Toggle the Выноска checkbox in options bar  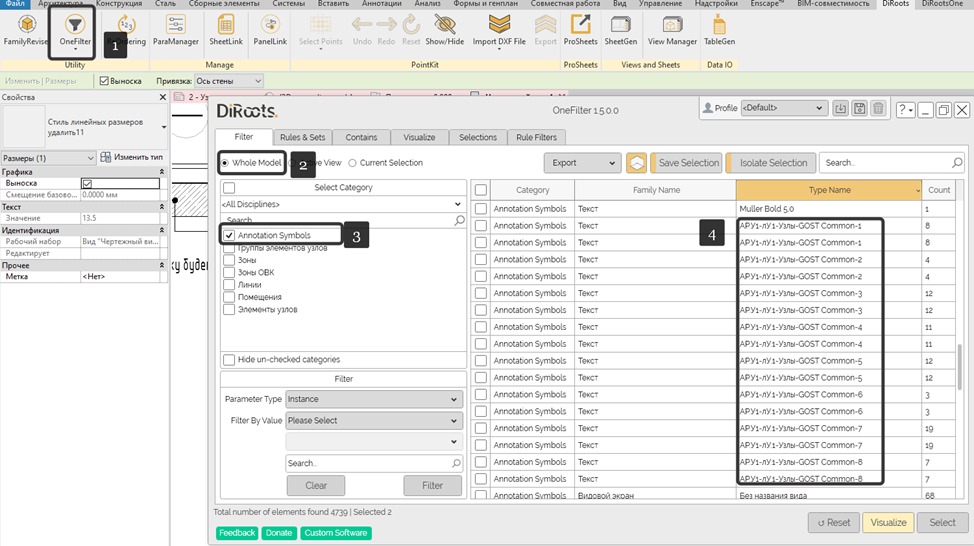click(104, 81)
